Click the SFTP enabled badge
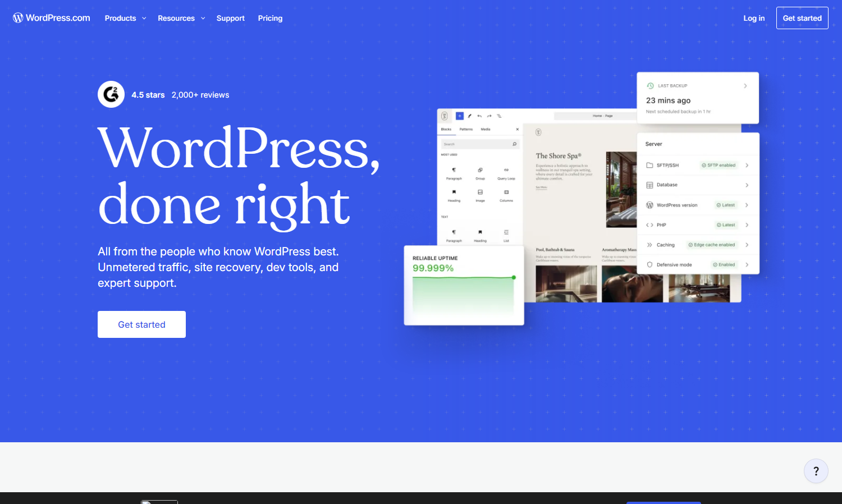842x504 pixels. pyautogui.click(x=719, y=165)
